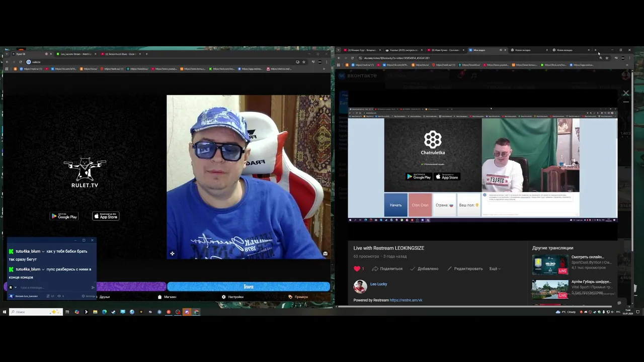The width and height of the screenshot is (644, 362).
Task: Open Task View on taskbar
Action: pos(67,312)
